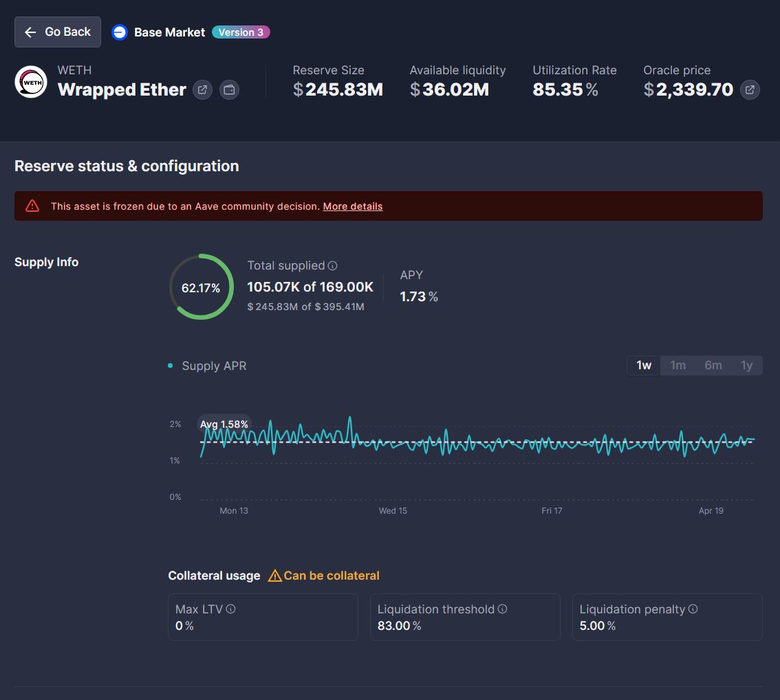
Task: Click the Version 3 badge
Action: (x=241, y=32)
